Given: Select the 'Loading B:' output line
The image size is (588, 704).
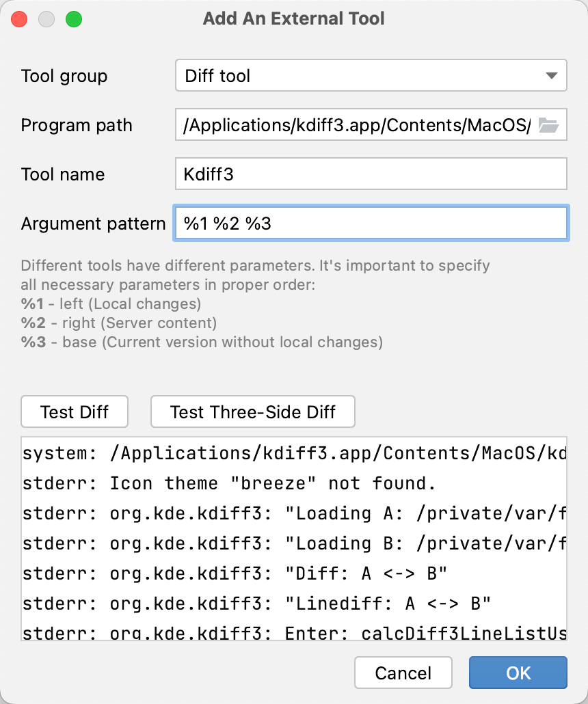Looking at the screenshot, I should [x=294, y=543].
